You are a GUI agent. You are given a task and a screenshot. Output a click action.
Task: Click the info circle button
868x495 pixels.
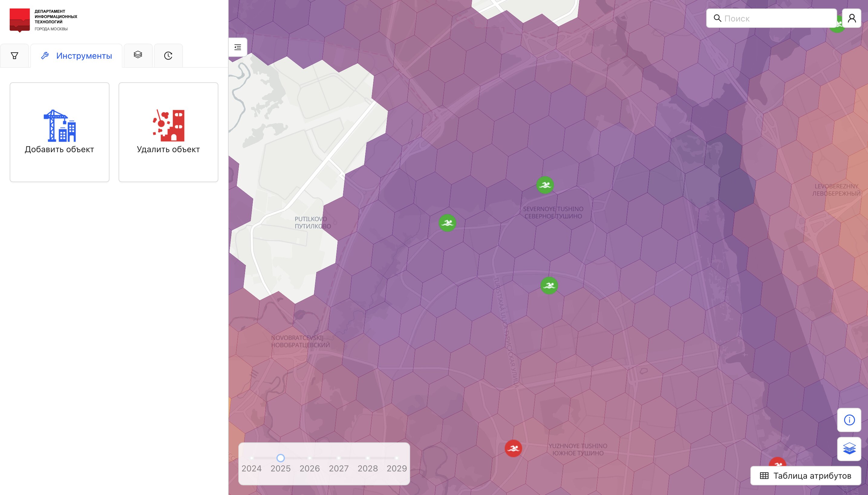[849, 420]
